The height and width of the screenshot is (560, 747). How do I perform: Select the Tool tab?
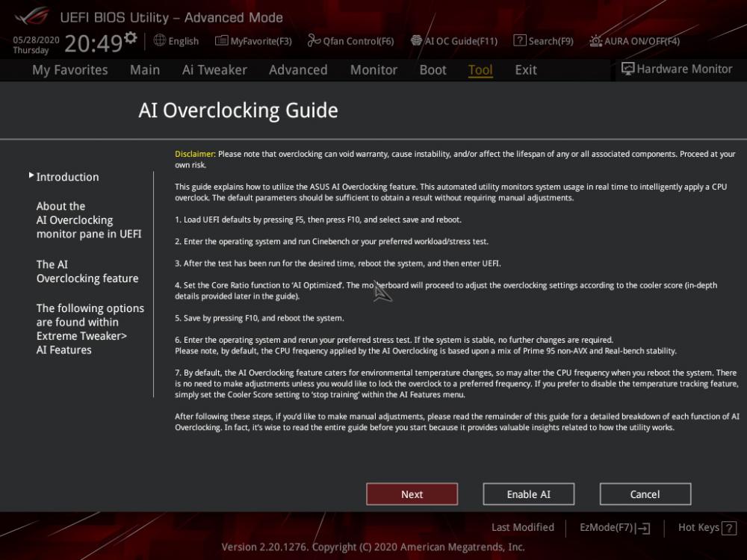pos(480,70)
